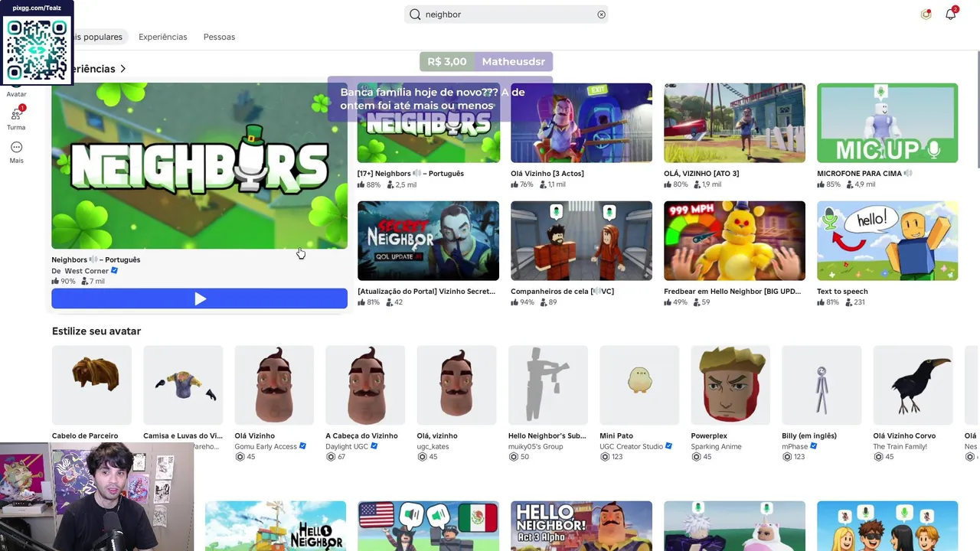The image size is (980, 551).
Task: Open Companheiros de cela thumbnail
Action: [x=581, y=241]
